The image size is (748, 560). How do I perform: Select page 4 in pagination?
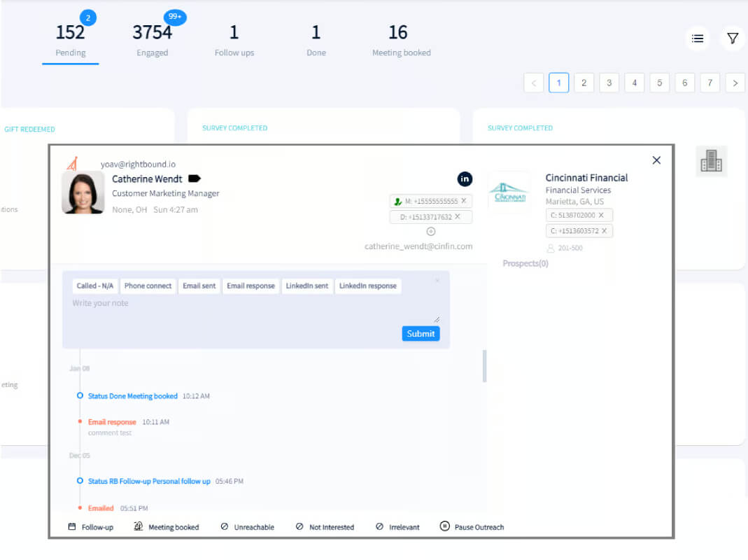click(635, 83)
